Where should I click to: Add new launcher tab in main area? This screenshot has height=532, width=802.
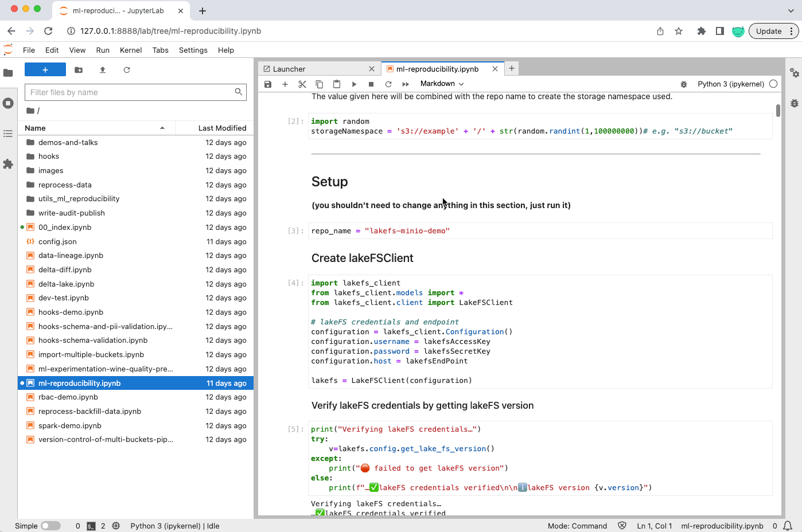click(x=512, y=68)
